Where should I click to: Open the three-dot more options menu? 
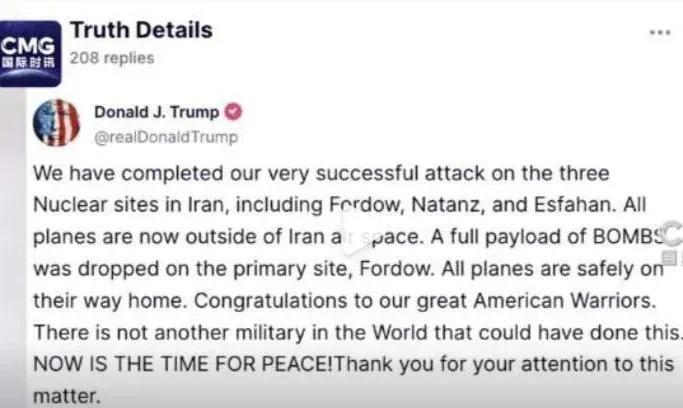[x=659, y=32]
